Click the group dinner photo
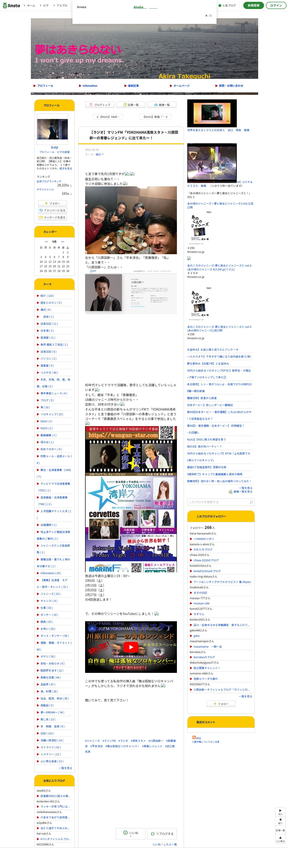Screen dimensions: 289x868 131,220
